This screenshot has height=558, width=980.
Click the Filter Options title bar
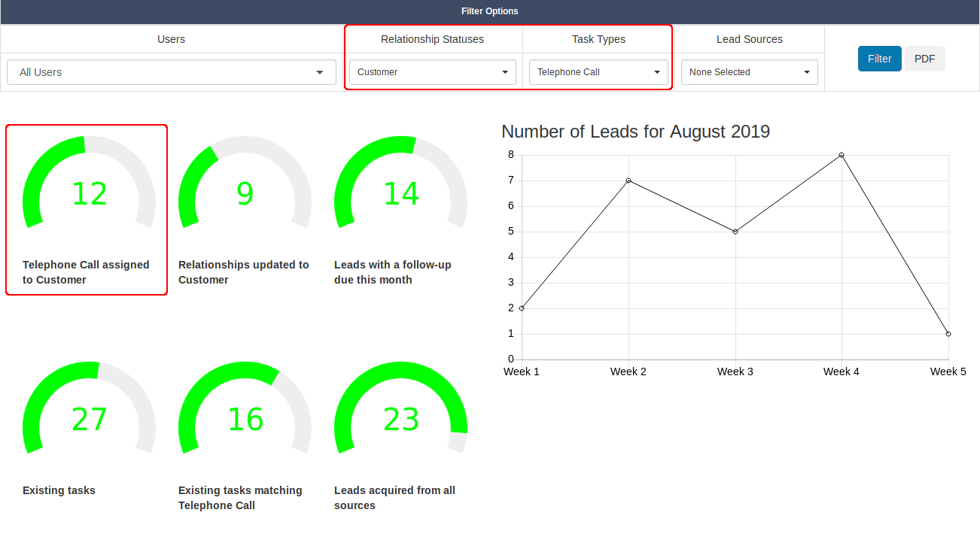[x=490, y=11]
